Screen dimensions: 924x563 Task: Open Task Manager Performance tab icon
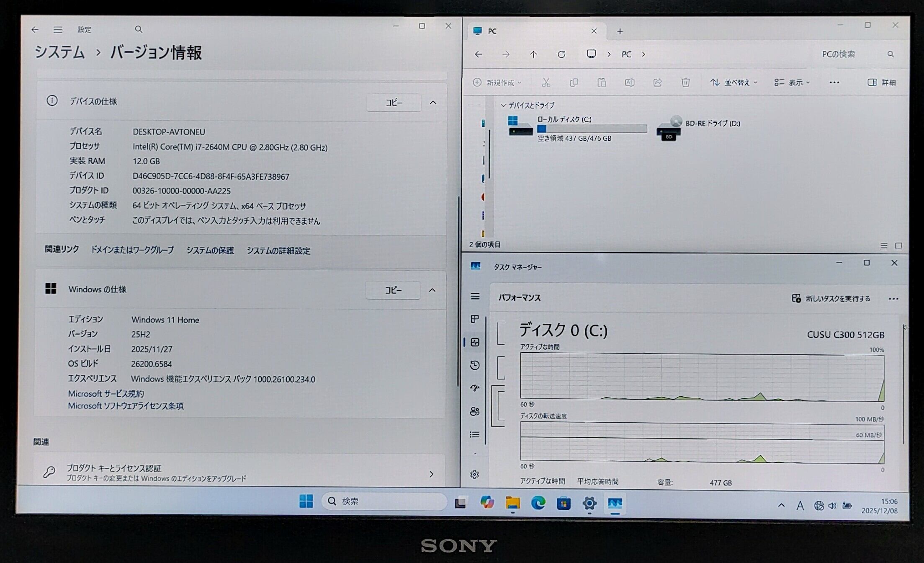475,342
